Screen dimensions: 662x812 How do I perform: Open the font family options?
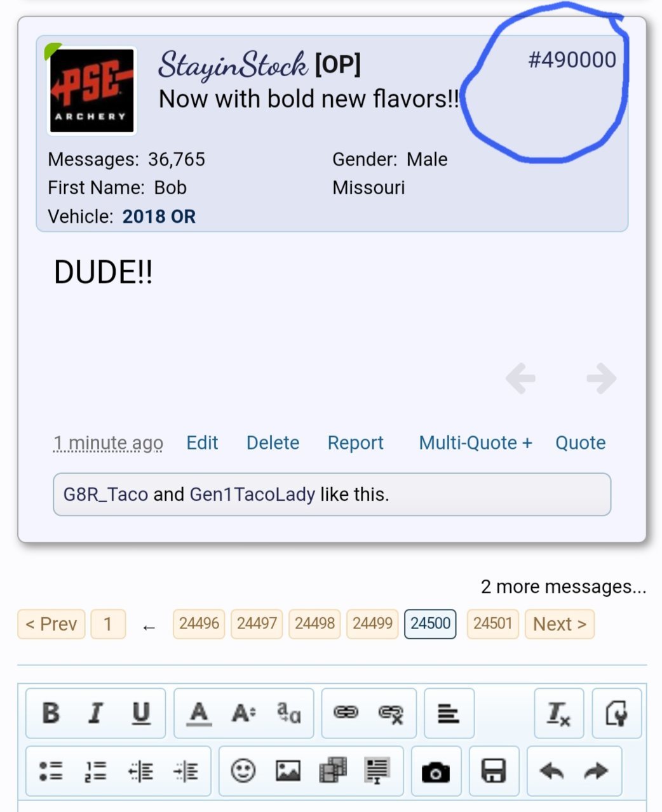coord(288,713)
